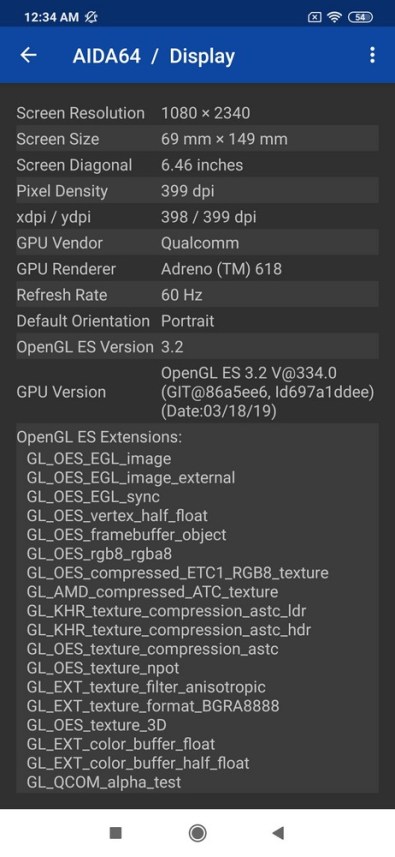The height and width of the screenshot is (857, 395).
Task: Tap the Default Orientation Portrait row
Action: 197,321
